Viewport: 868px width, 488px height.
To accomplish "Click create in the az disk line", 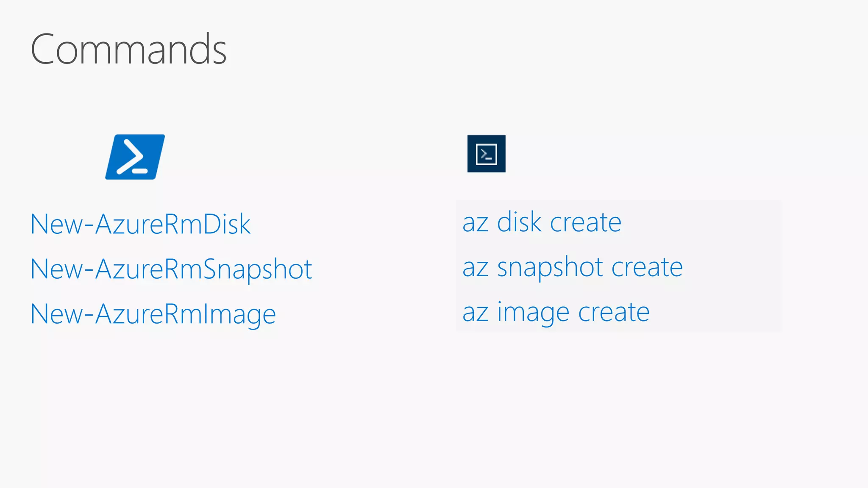I will [585, 222].
